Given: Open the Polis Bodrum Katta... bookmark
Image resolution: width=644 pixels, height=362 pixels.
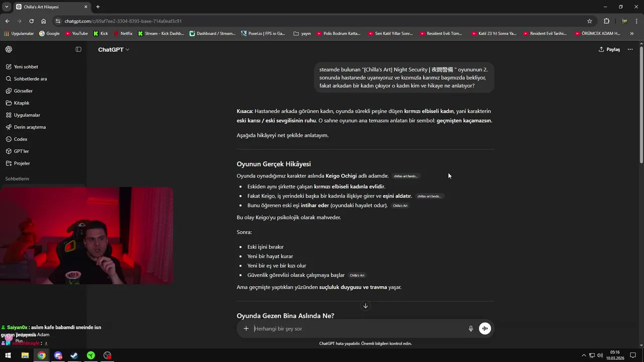Looking at the screenshot, I should tap(339, 34).
